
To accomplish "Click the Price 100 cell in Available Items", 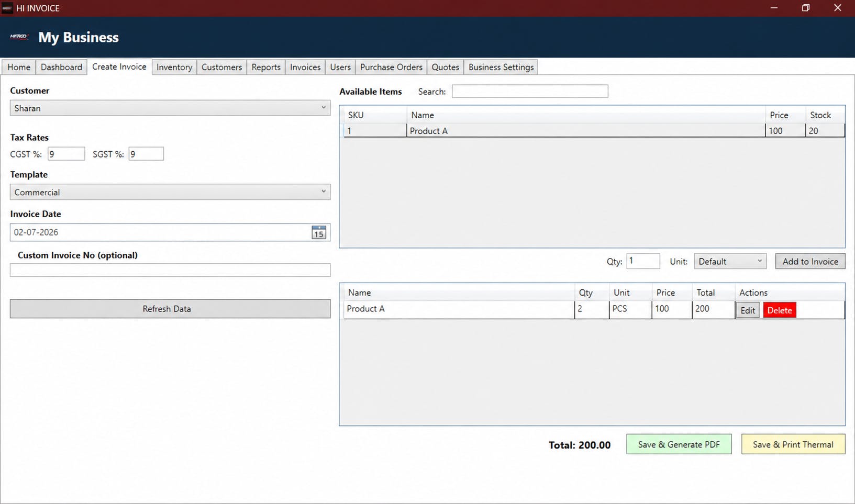I will point(785,131).
